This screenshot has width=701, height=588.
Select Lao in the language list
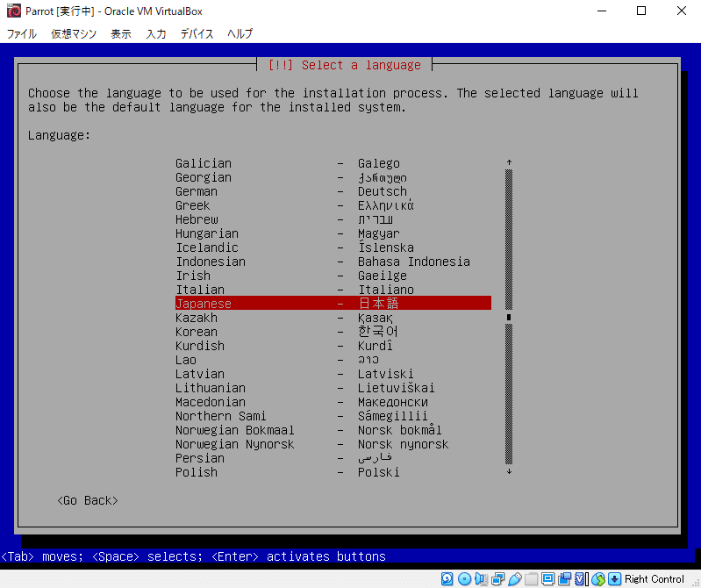point(333,360)
